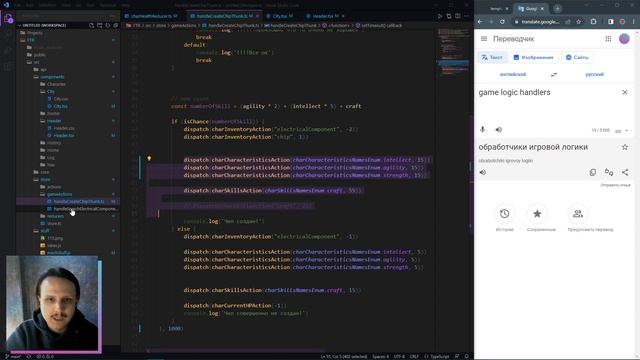Expand the reducers folder
The image size is (640, 360).
click(55, 216)
